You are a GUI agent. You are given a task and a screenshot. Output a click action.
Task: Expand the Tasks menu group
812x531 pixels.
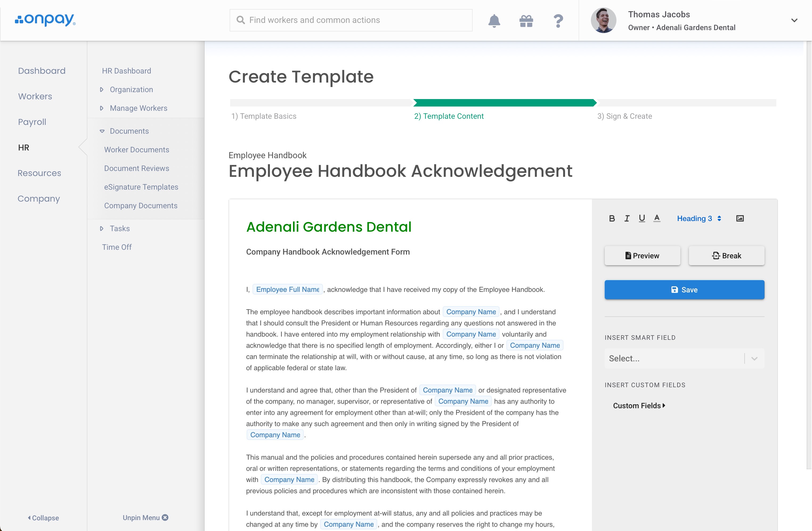click(119, 228)
